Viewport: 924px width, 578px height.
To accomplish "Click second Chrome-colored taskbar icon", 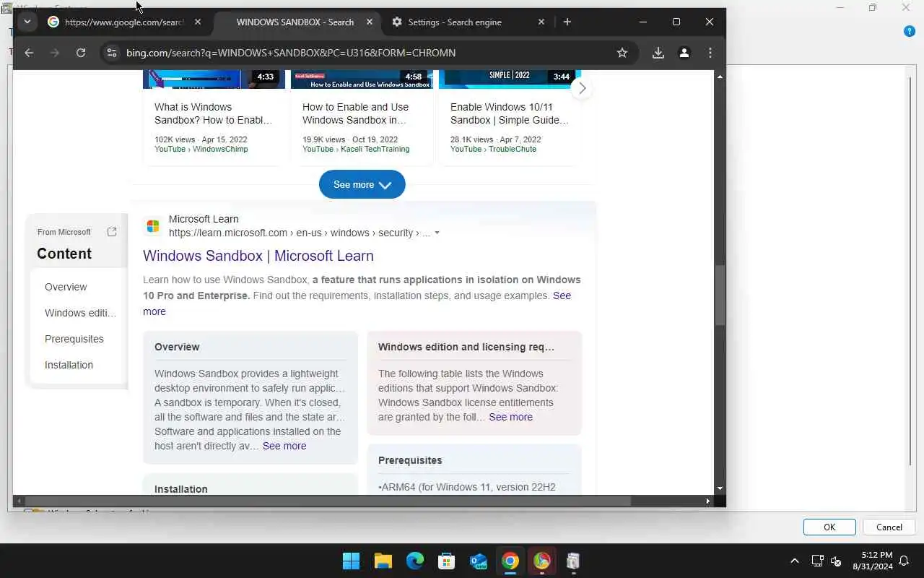I will pos(542,561).
